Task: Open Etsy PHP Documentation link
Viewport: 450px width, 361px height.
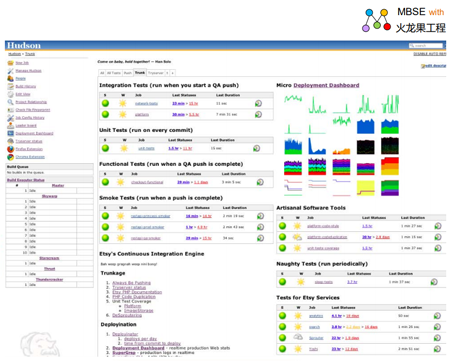Action: click(137, 292)
